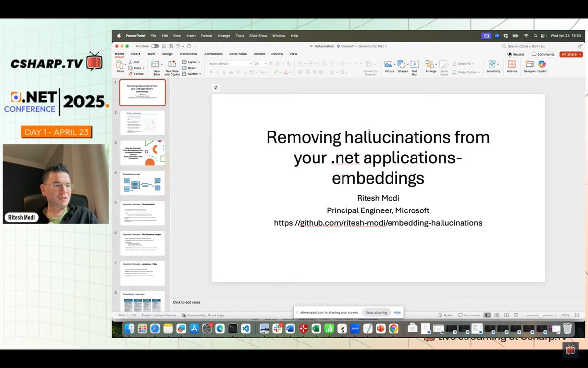The image size is (588, 368).
Task: Open the Layout dropdown
Action: click(x=191, y=62)
